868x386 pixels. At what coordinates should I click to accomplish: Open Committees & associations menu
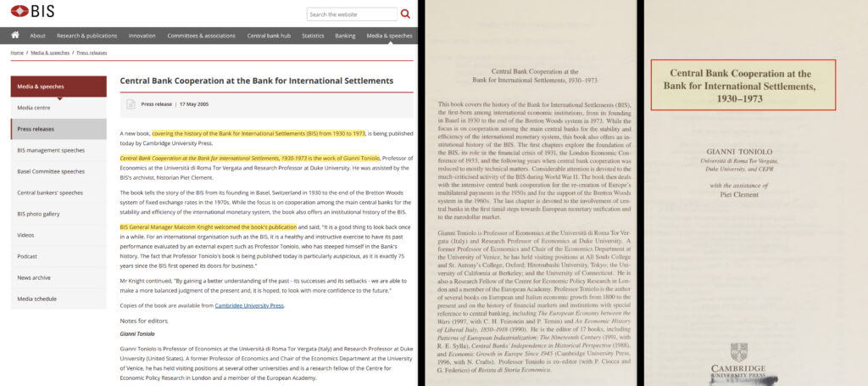pos(202,36)
